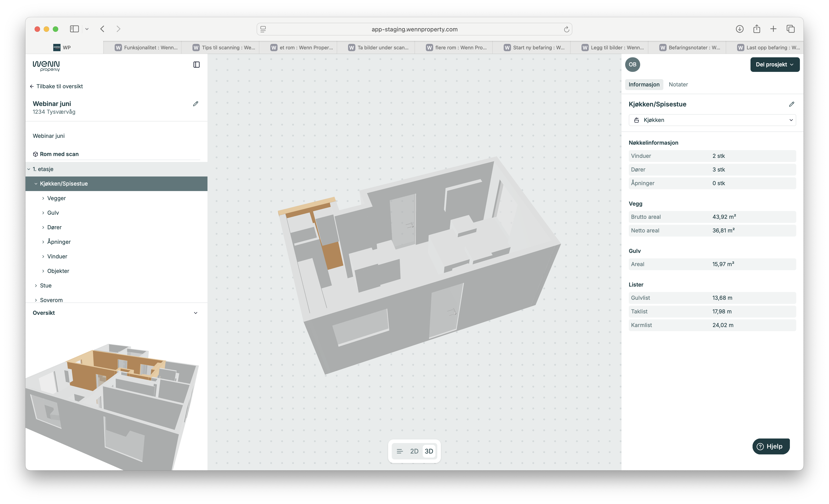Switch to the Notater tab
The image size is (829, 504).
click(x=678, y=84)
